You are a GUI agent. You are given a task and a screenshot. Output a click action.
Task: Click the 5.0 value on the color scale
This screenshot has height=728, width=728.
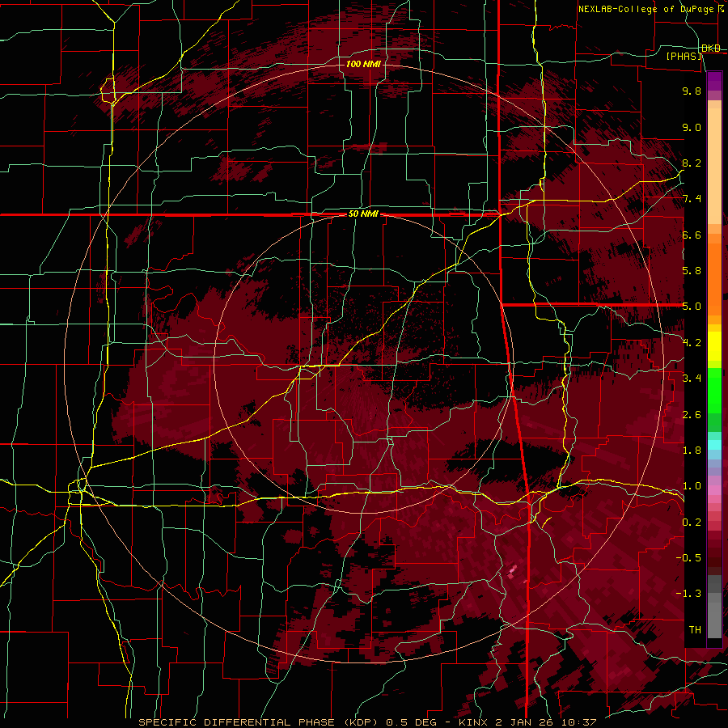coord(692,307)
